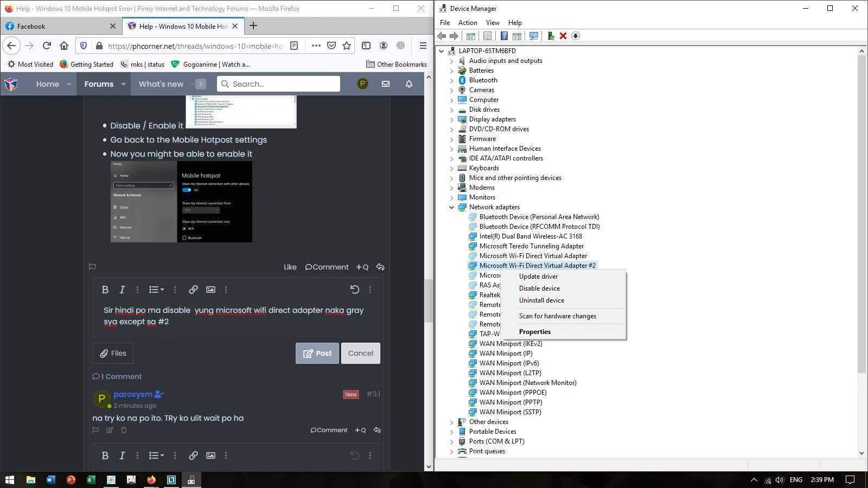868x488 pixels.
Task: Insert image in the upper reply editor
Action: click(x=210, y=290)
